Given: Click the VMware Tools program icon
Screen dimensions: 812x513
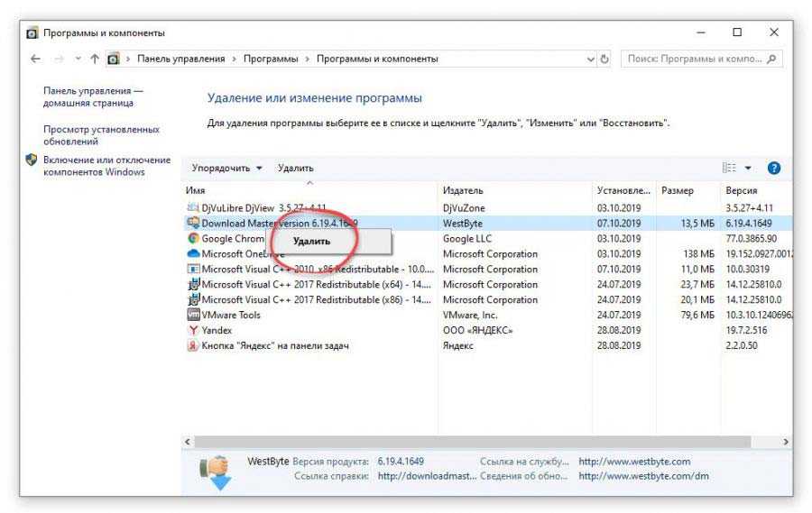Looking at the screenshot, I should tap(193, 315).
